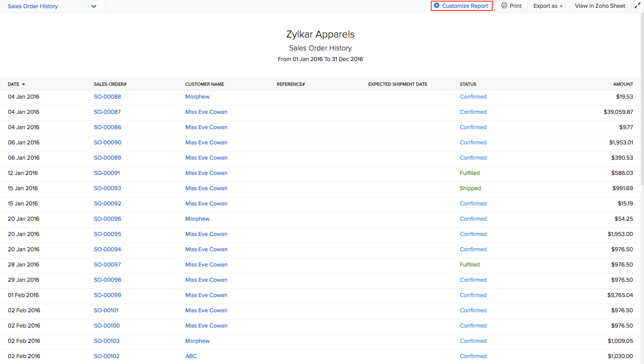Click the Date column sort arrow
This screenshot has width=644, height=364.
23,84
